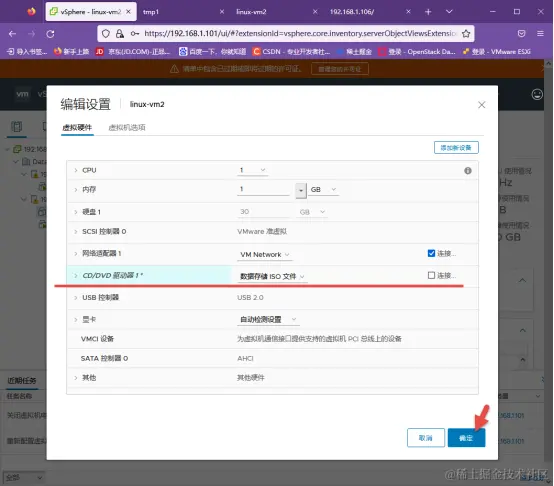Check the CD/DVD drive connect checkbox

coord(431,275)
